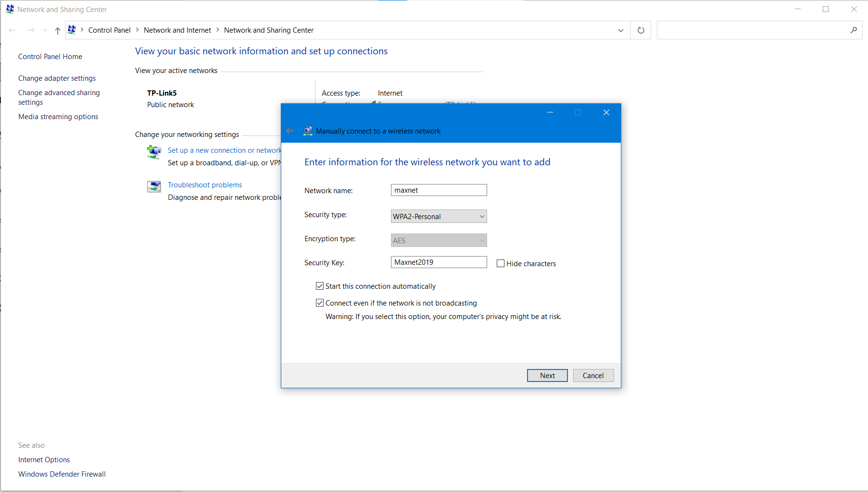Click the Encryption type AES dropdown
This screenshot has height=492, width=868.
coord(439,240)
